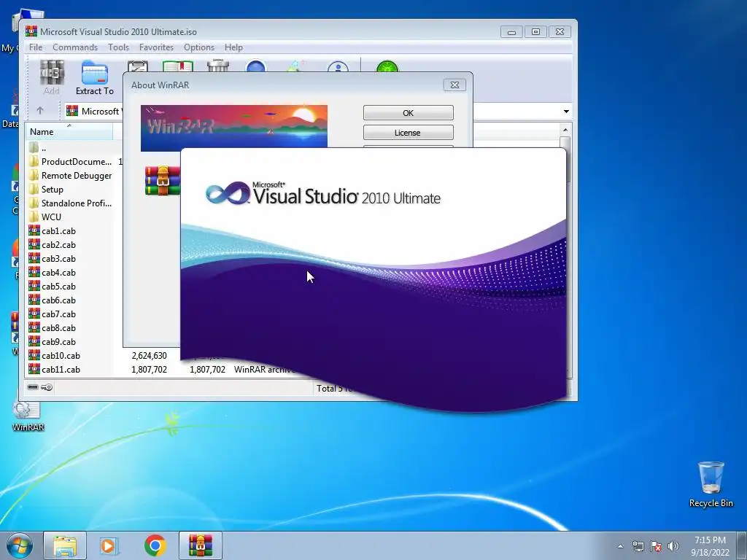The width and height of the screenshot is (747, 560).
Task: Click OK in About WinRAR dialog
Action: (x=409, y=113)
